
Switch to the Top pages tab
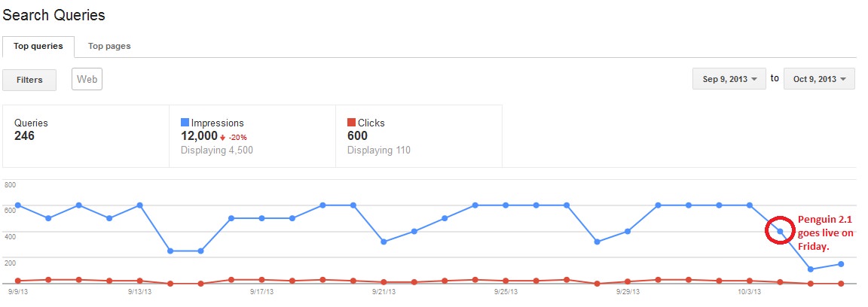tap(109, 47)
